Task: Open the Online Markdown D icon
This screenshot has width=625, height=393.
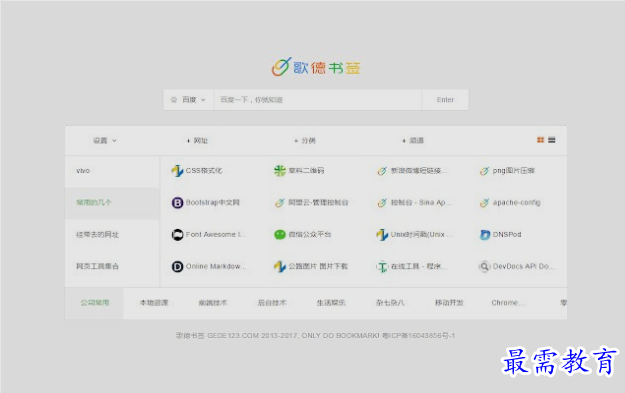Action: coord(177,266)
